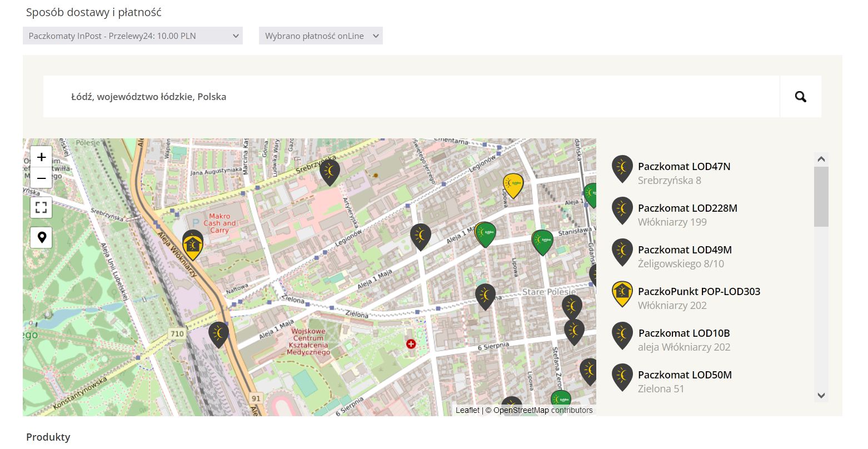
Task: Click the Łódź location search field
Action: point(411,97)
